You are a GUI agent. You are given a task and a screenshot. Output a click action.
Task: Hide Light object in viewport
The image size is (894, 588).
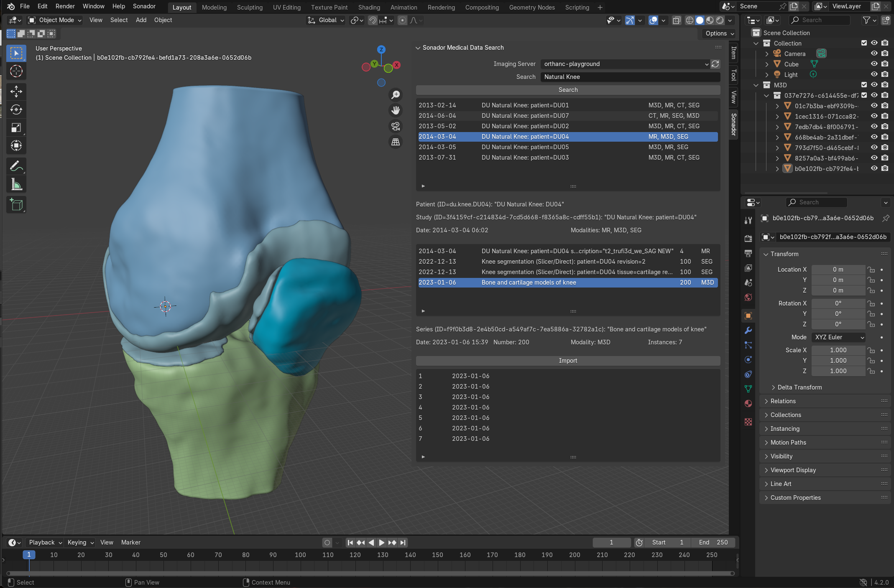(874, 74)
